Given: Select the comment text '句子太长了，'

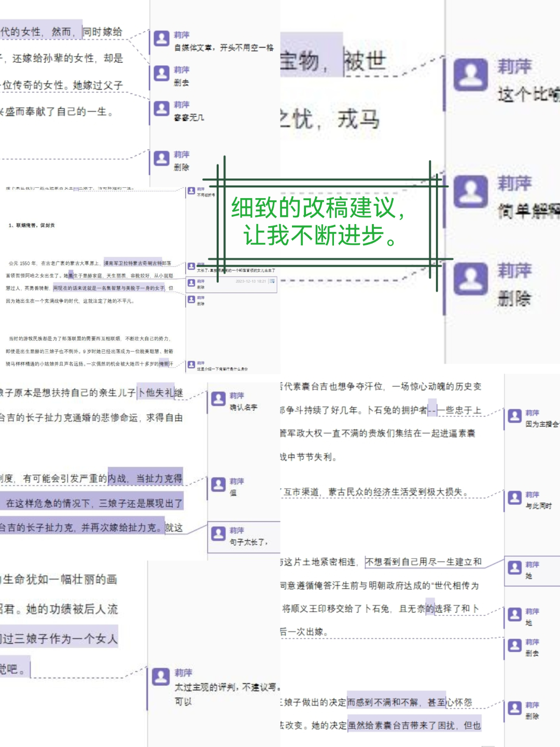Looking at the screenshot, I should (249, 542).
